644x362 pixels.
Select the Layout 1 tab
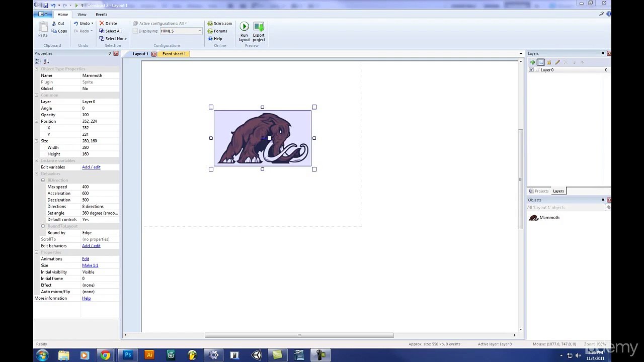140,54
